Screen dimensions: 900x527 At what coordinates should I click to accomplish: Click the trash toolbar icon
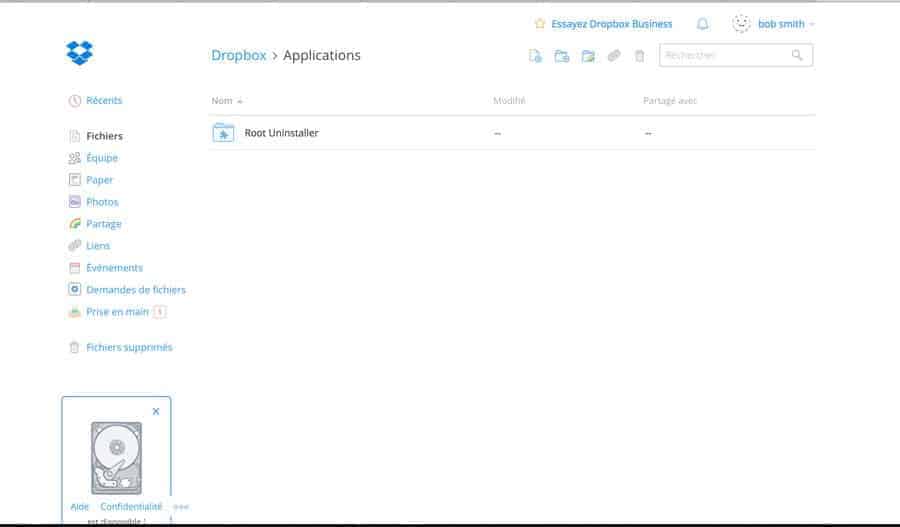click(640, 56)
